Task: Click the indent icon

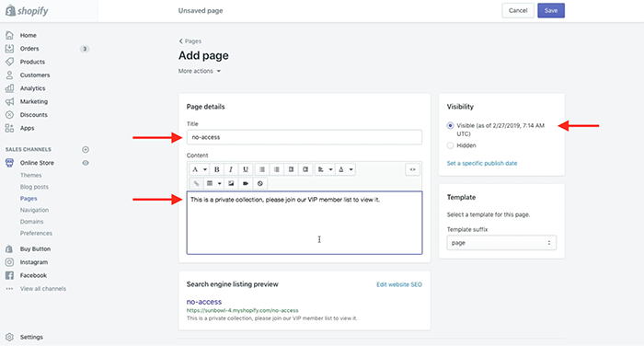Action: [x=305, y=169]
